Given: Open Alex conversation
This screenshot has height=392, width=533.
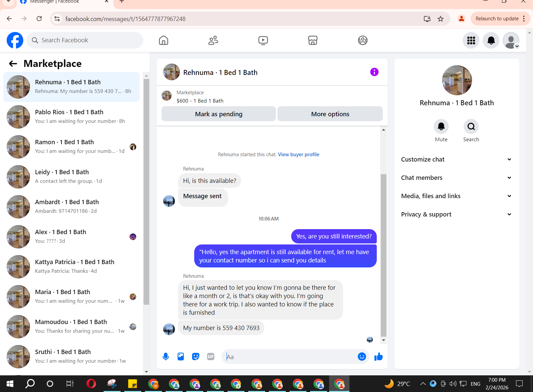Looking at the screenshot, I should tap(71, 236).
